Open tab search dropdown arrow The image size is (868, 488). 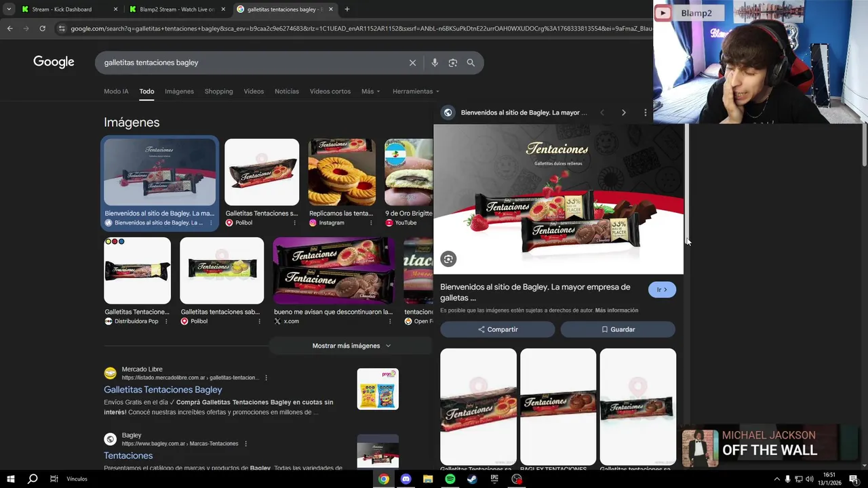(8, 9)
